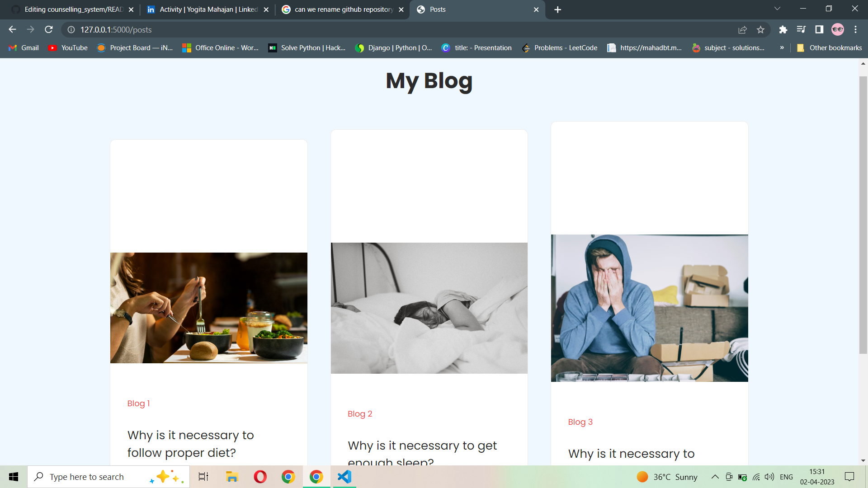
Task: Click the Blog 1 label
Action: click(138, 404)
